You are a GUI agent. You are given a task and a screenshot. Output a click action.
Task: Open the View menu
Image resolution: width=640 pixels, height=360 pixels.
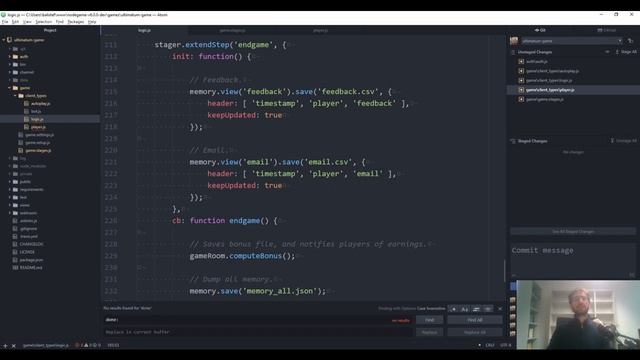pyautogui.click(x=27, y=22)
